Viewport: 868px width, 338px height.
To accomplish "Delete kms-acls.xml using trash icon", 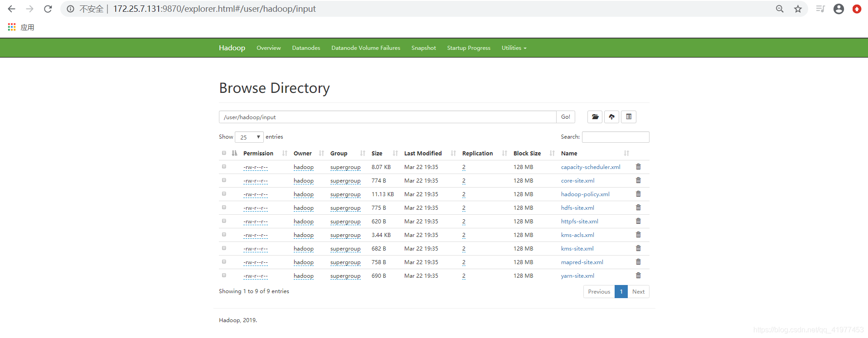I will pyautogui.click(x=638, y=235).
